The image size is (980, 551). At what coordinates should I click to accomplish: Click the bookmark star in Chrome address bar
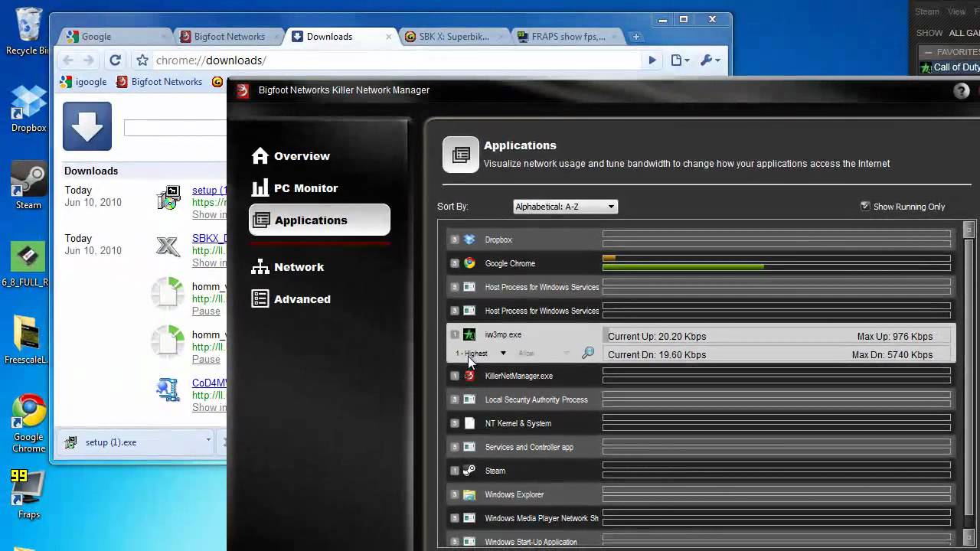click(x=142, y=60)
